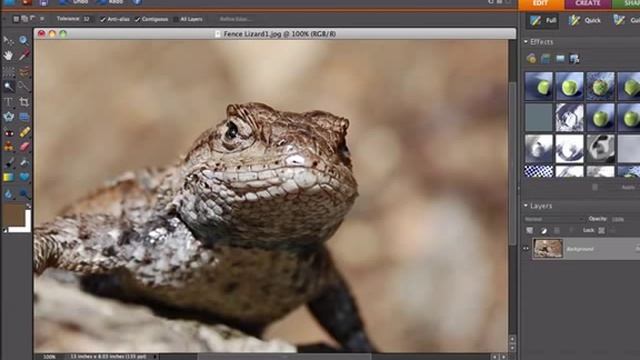Click the Redo button
This screenshot has width=640, height=360.
111,2
